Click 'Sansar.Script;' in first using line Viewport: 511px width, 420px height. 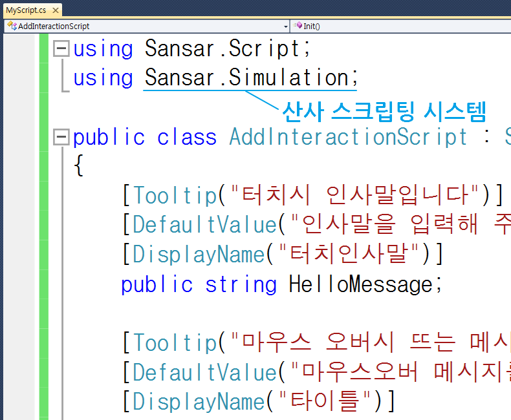(x=228, y=48)
